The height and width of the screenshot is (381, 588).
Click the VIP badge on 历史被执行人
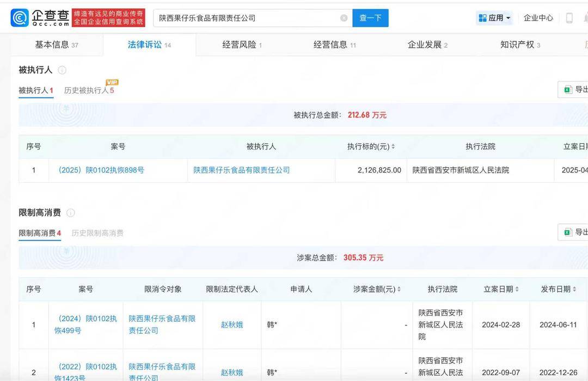(112, 83)
